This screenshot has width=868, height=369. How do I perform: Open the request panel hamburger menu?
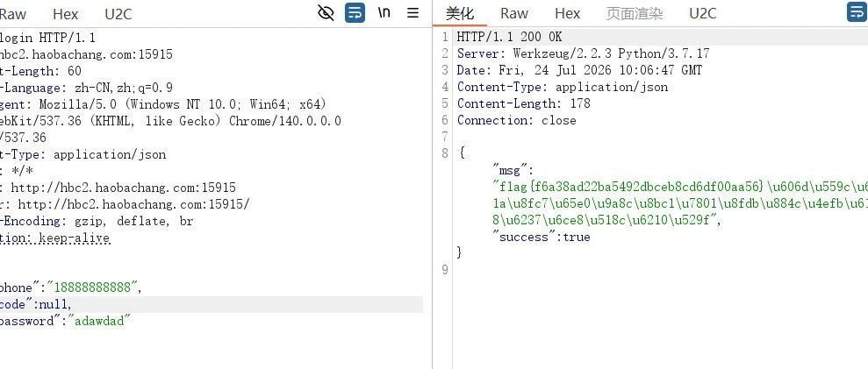413,13
